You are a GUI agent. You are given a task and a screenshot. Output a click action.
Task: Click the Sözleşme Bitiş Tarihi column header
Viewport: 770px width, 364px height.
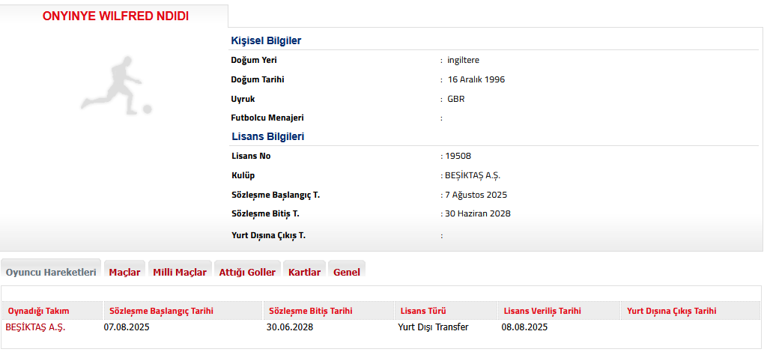tap(310, 311)
